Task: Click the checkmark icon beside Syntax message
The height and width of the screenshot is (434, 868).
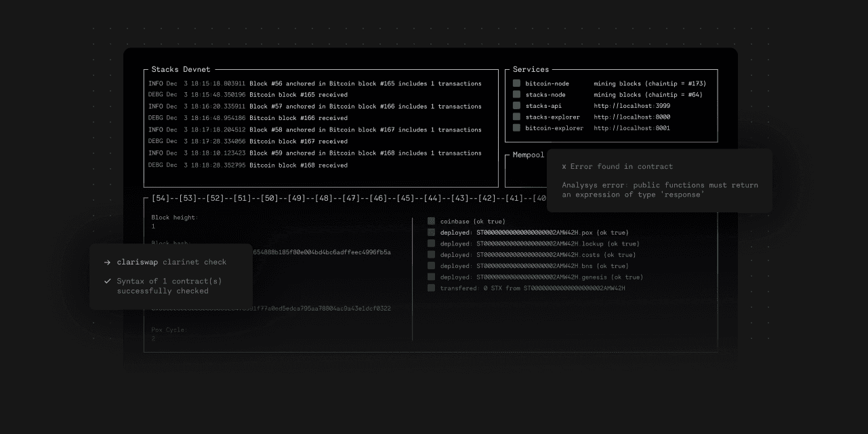Action: tap(107, 281)
